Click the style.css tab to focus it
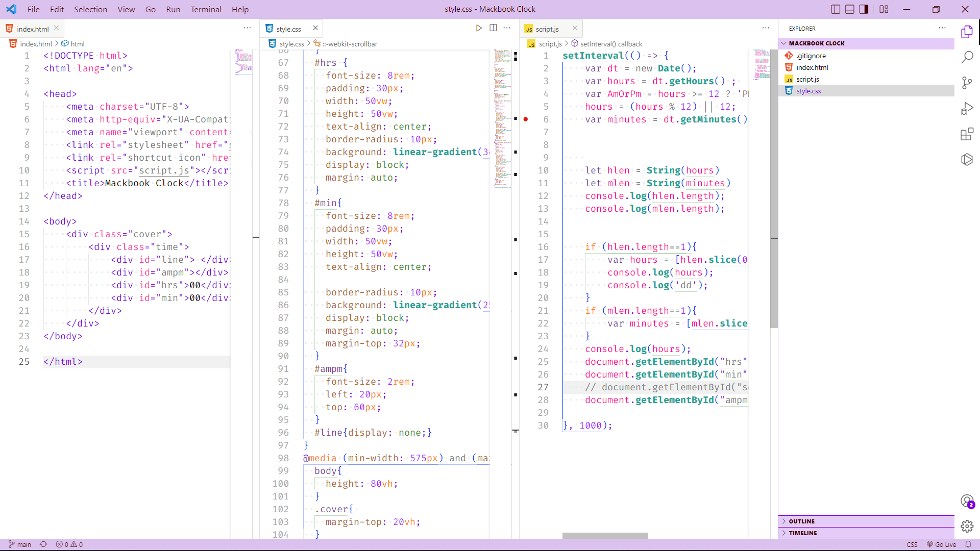980x551 pixels. 290,28
